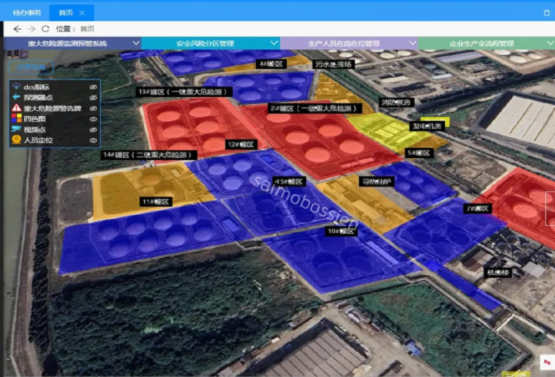Select the 首页 tab
Screen dimensions: 555x377
66,13
